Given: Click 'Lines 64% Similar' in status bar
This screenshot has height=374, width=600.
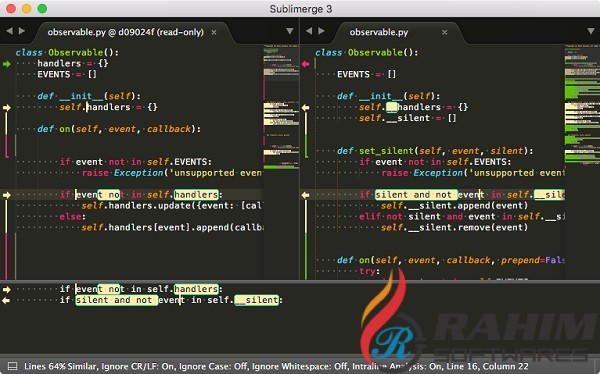Looking at the screenshot, I should (x=60, y=366).
